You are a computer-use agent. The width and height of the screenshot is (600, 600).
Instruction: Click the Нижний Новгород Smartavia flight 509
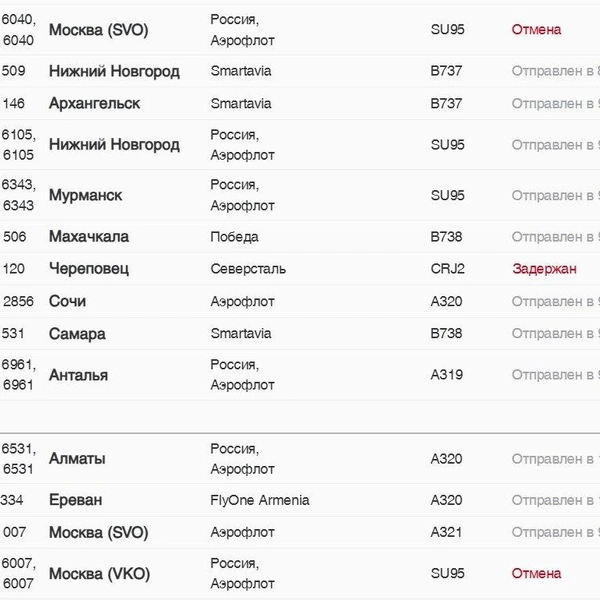pyautogui.click(x=300, y=71)
